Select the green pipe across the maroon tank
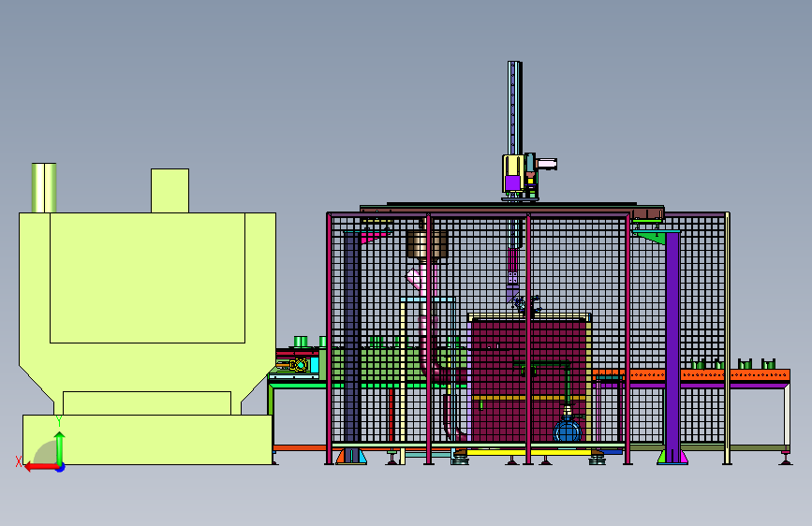The image size is (812, 526). coord(541,364)
